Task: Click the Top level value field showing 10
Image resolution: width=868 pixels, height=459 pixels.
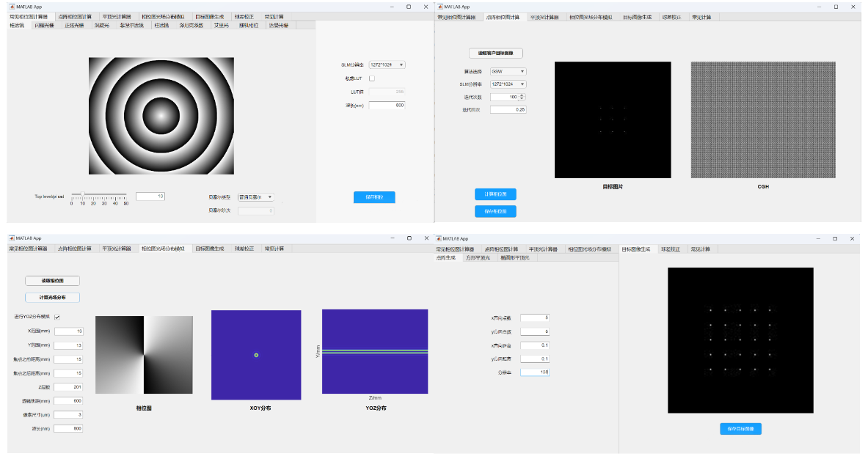Action: point(150,197)
